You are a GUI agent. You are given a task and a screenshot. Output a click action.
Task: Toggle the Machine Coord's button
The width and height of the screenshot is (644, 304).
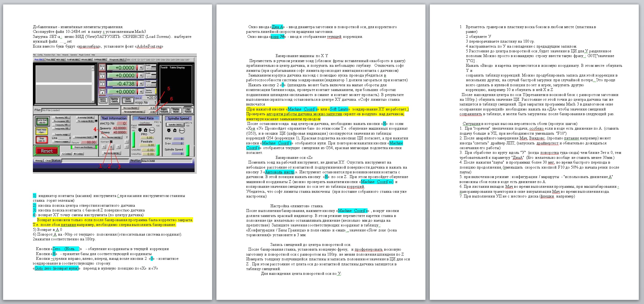(x=115, y=100)
